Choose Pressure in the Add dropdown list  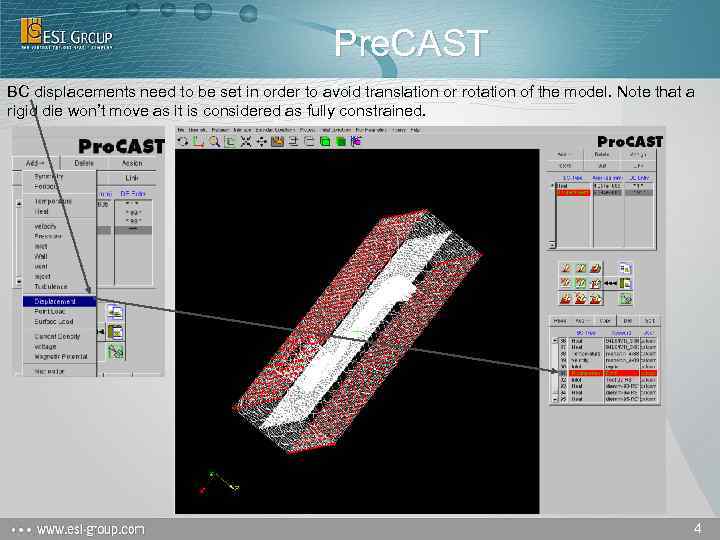click(48, 236)
